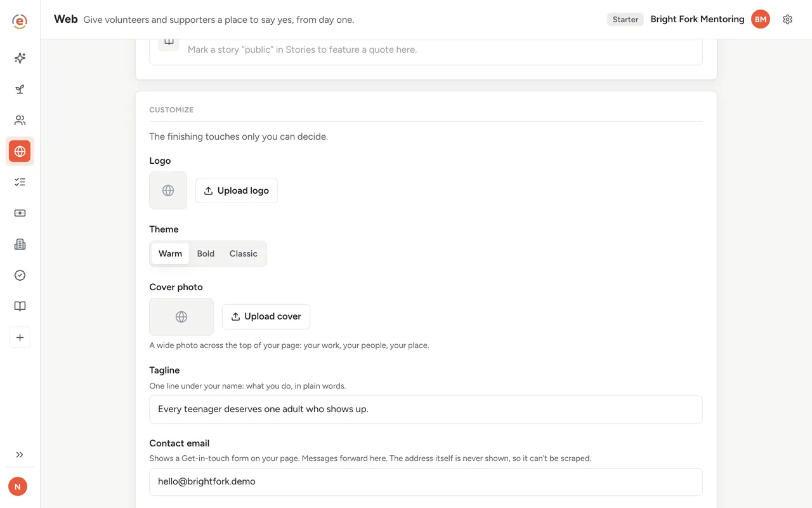Click the Tagline field label

click(x=164, y=370)
